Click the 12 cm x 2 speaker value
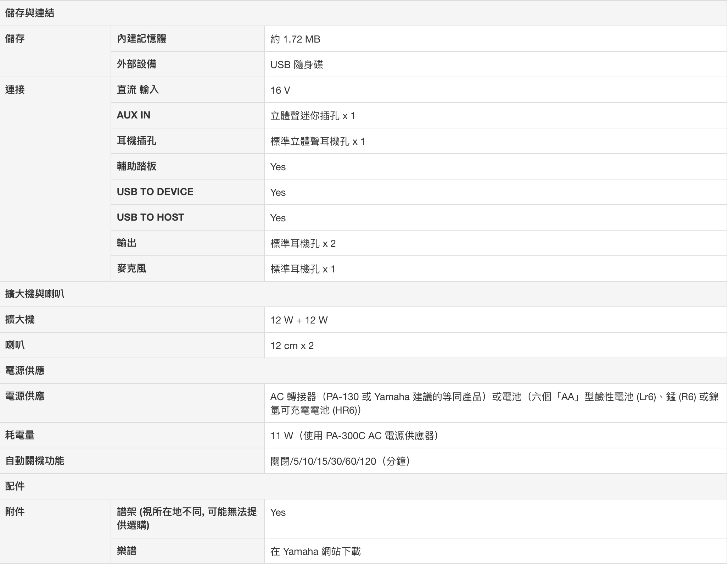 (x=292, y=345)
